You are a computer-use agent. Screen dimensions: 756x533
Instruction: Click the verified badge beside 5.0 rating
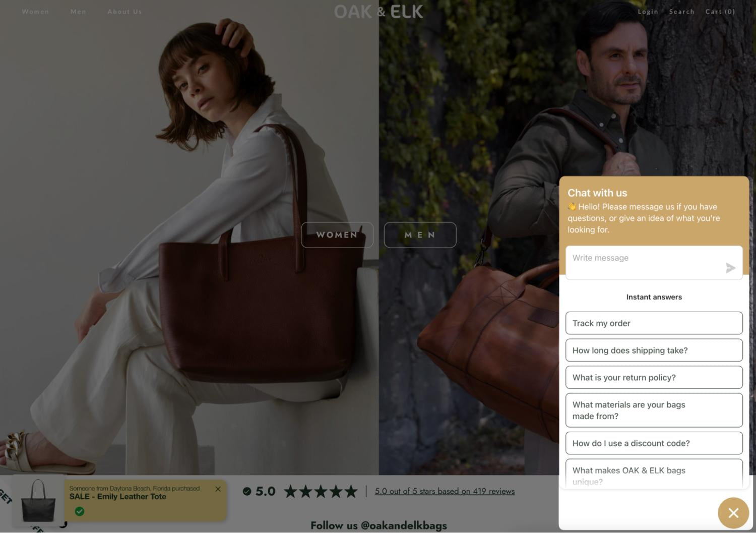coord(247,491)
